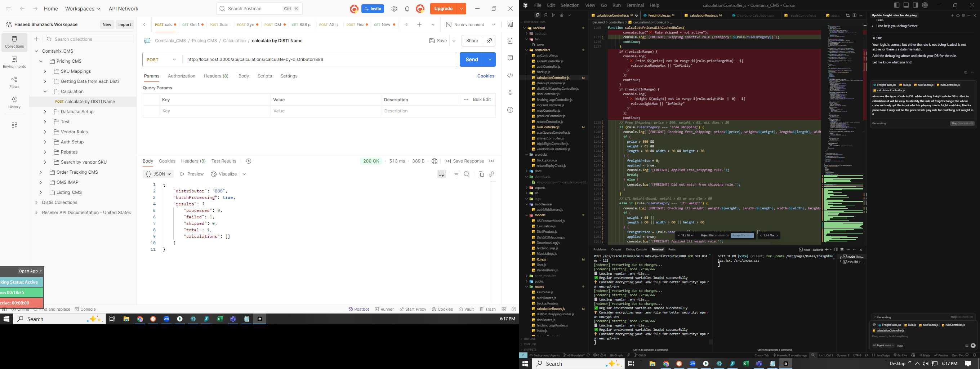Open Postman settings gear in header
The width and height of the screenshot is (980, 369).
click(x=394, y=9)
